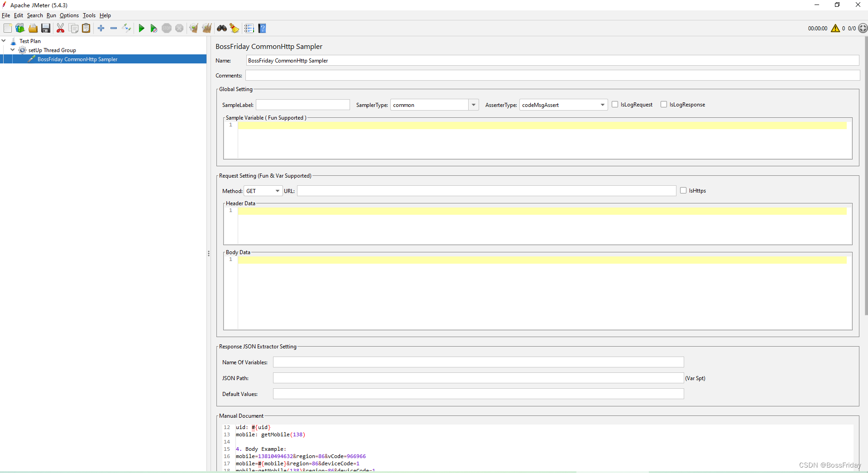
Task: Start the test with green play icon
Action: [x=141, y=28]
